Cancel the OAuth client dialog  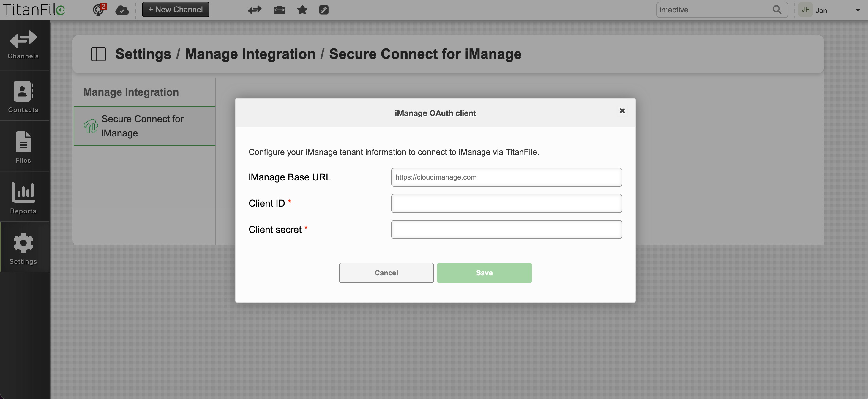(x=386, y=273)
